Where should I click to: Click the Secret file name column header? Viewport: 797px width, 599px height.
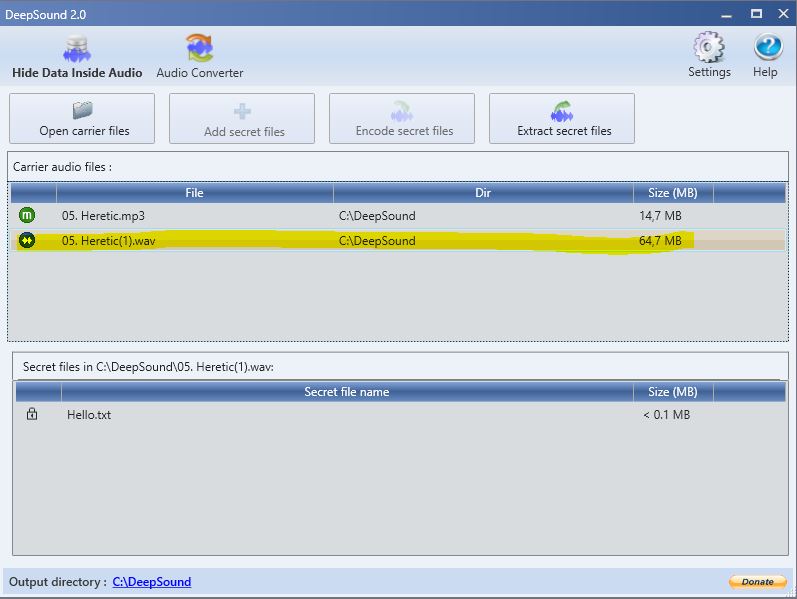click(x=346, y=392)
